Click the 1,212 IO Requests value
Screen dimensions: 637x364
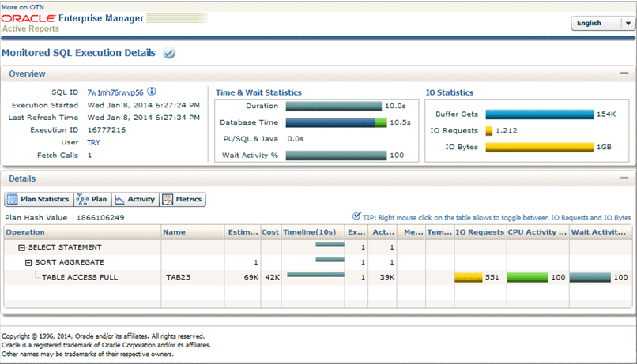click(x=506, y=130)
